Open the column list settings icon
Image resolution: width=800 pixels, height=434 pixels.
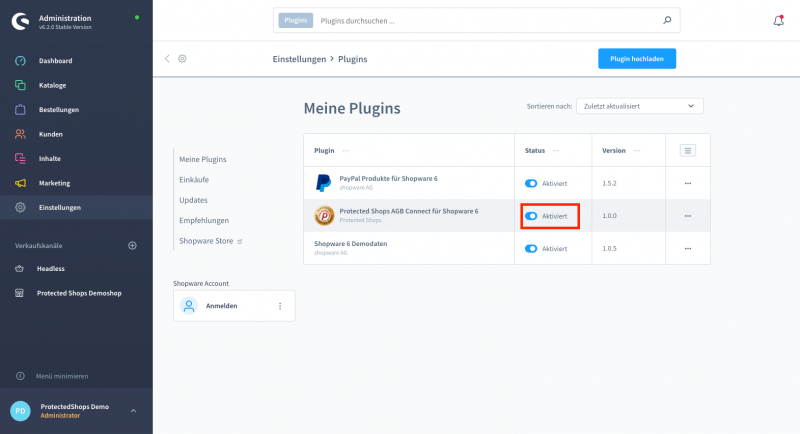click(x=687, y=150)
